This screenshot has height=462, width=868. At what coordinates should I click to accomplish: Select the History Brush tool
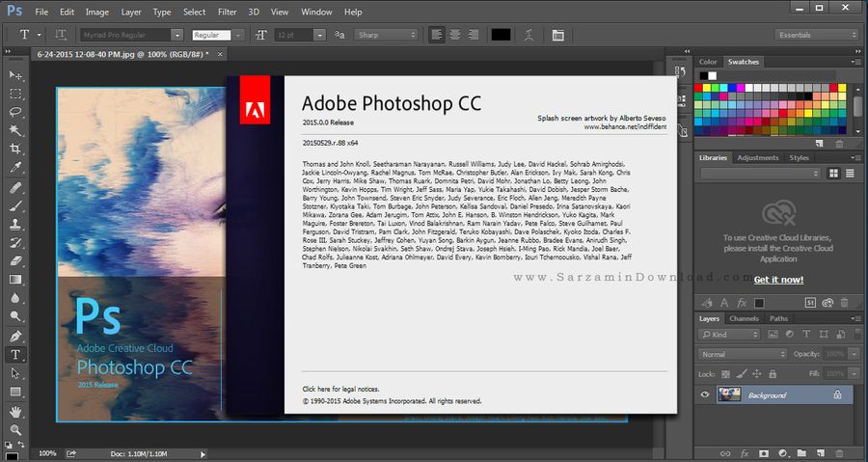(x=15, y=242)
